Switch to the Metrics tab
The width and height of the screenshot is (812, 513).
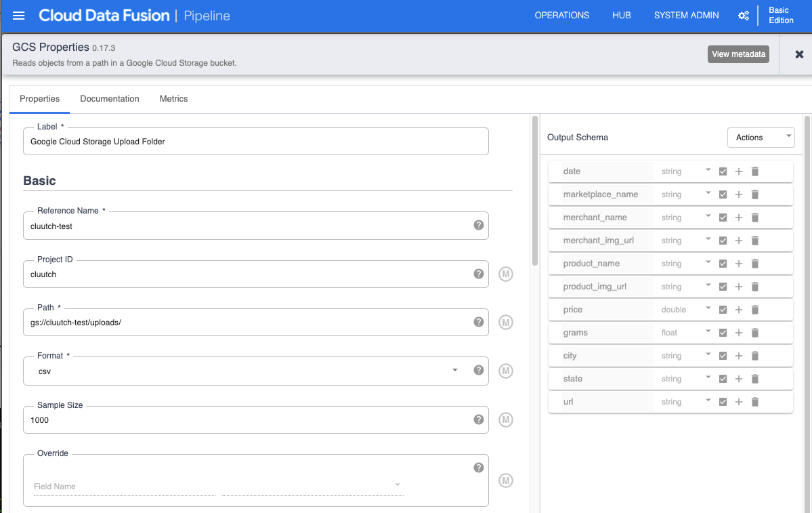coord(173,99)
